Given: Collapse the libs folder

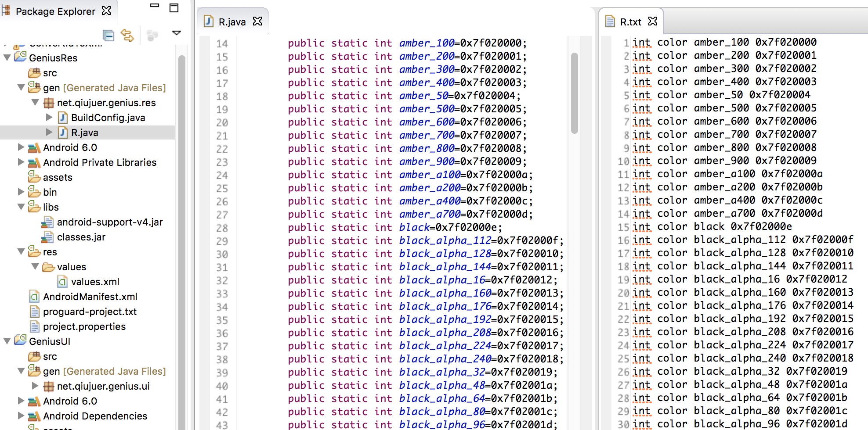Looking at the screenshot, I should (x=21, y=207).
